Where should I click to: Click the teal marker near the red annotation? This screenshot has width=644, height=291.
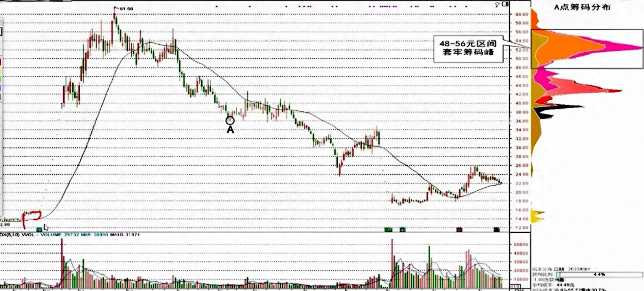tap(40, 229)
